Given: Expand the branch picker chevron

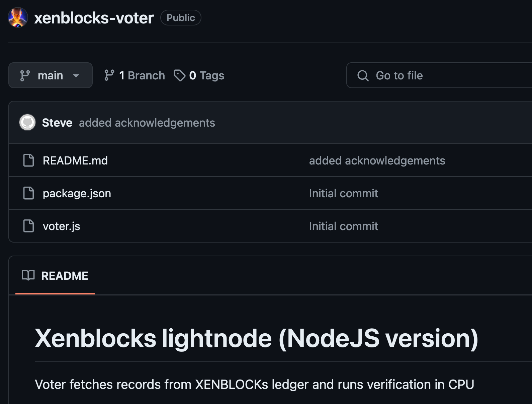Looking at the screenshot, I should [76, 76].
